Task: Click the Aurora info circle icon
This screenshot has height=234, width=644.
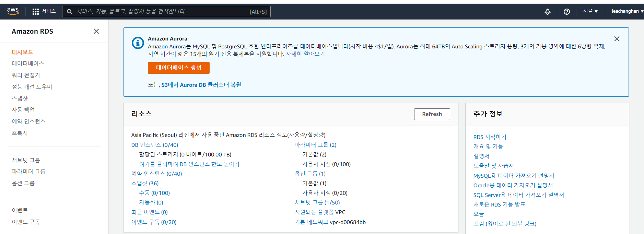Action: 138,43
